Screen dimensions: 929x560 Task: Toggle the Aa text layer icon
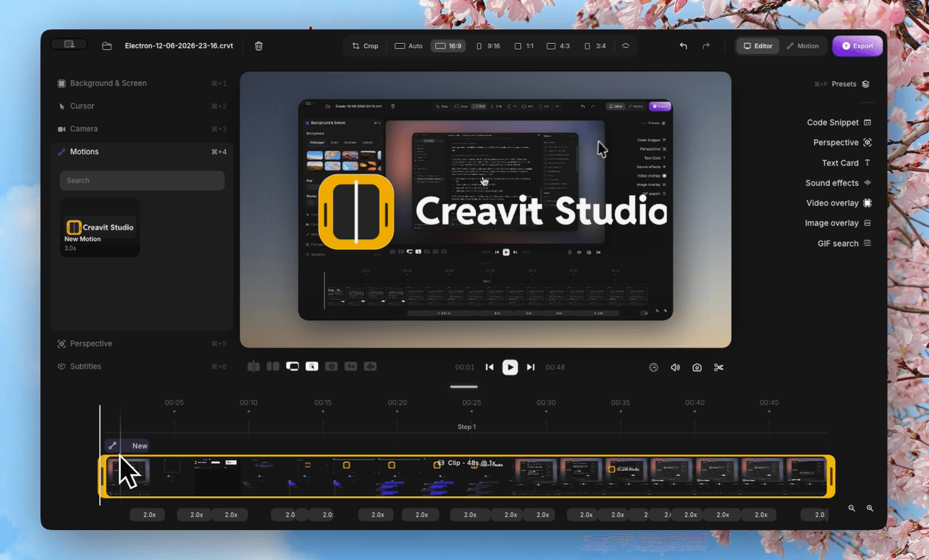pyautogui.click(x=350, y=367)
